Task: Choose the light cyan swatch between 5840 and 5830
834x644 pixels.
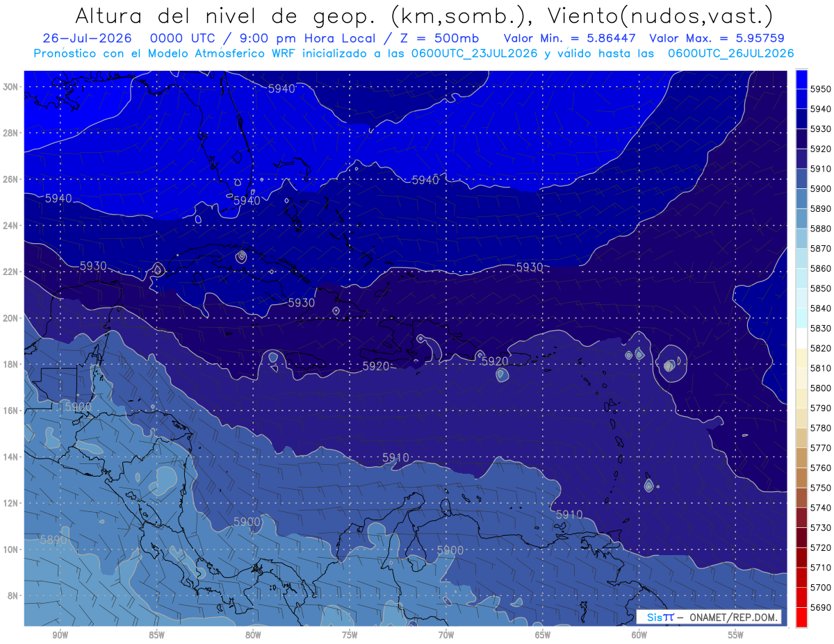Action: 801,318
